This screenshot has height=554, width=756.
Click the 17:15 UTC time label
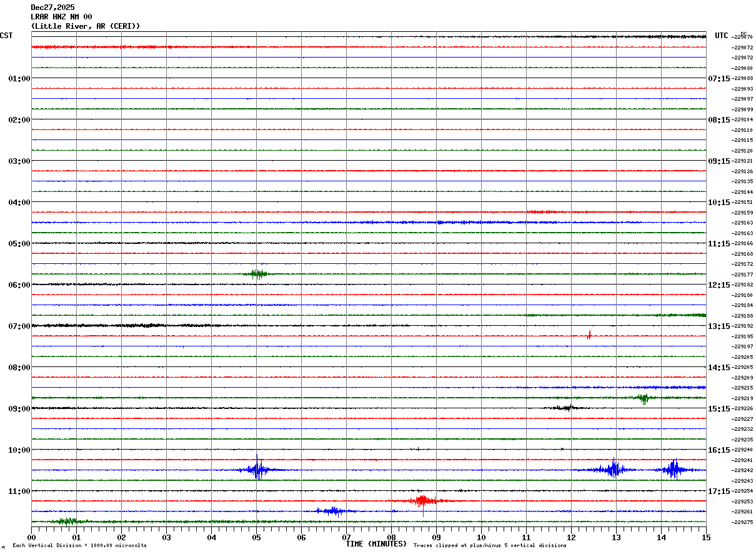(719, 491)
